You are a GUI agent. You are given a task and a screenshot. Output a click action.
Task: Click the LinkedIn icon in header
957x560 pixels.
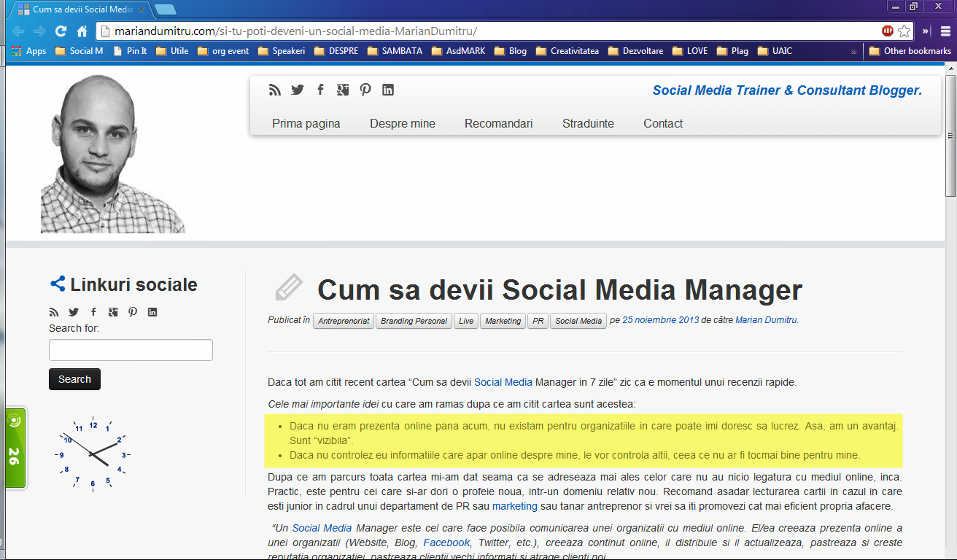pyautogui.click(x=388, y=90)
